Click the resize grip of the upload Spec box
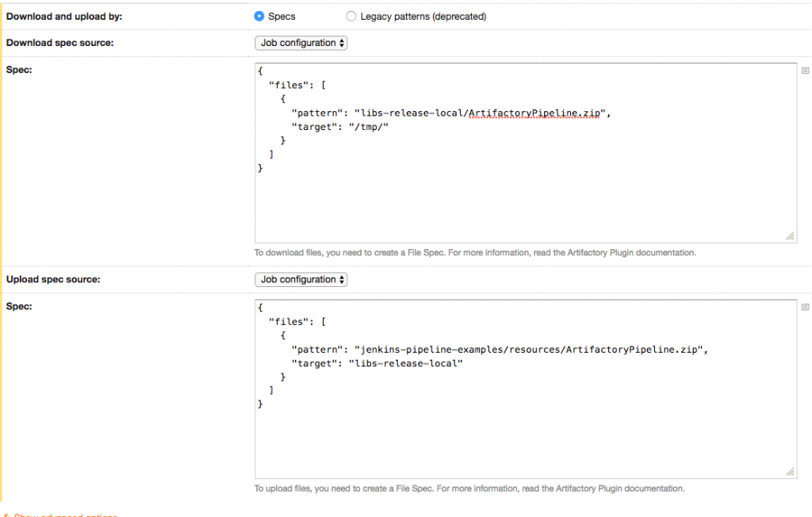This screenshot has height=517, width=812. 789,472
